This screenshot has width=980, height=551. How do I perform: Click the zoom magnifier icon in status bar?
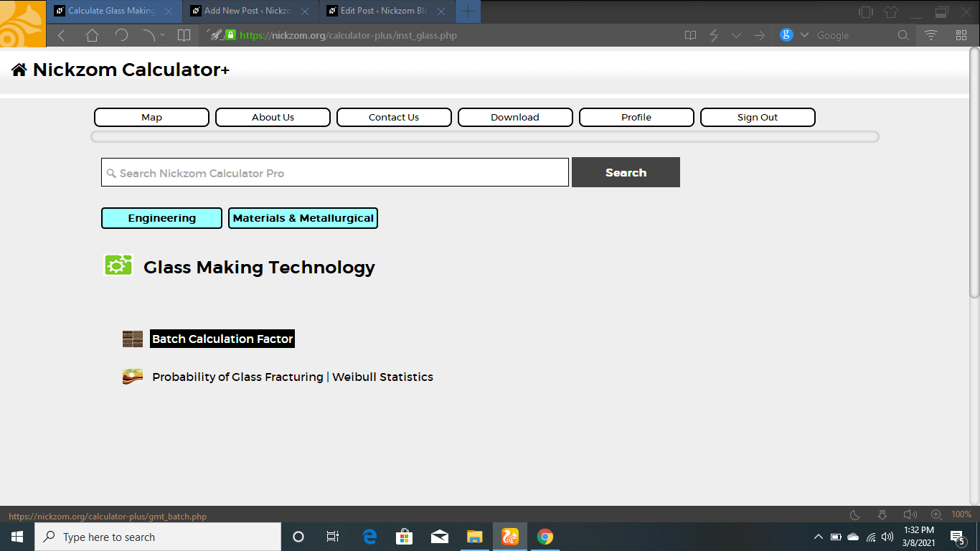(x=936, y=514)
